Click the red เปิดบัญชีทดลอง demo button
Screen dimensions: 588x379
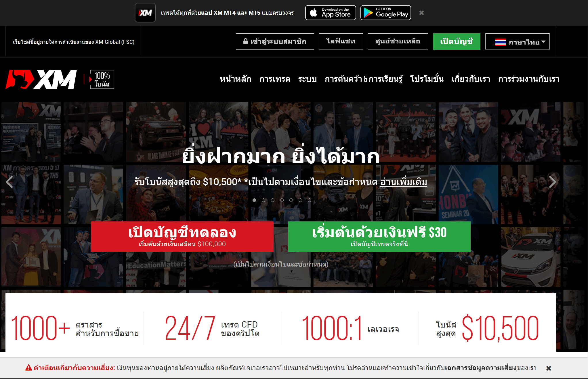click(x=182, y=237)
